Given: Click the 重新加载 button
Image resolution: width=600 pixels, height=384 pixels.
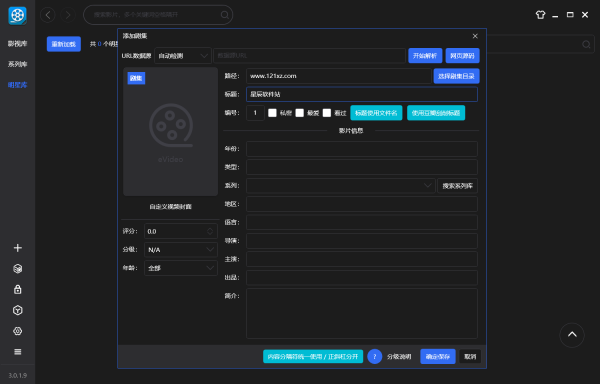Looking at the screenshot, I should pos(64,44).
